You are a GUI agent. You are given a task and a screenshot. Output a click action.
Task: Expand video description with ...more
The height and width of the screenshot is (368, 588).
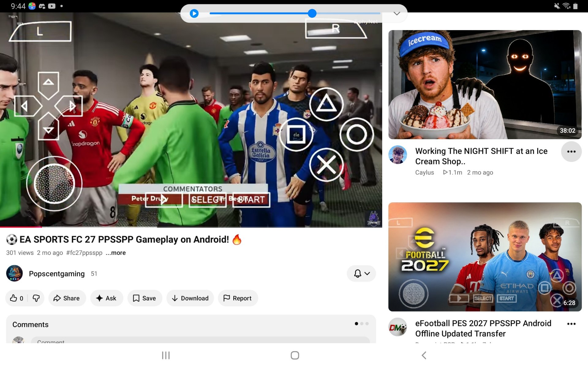[x=116, y=253]
